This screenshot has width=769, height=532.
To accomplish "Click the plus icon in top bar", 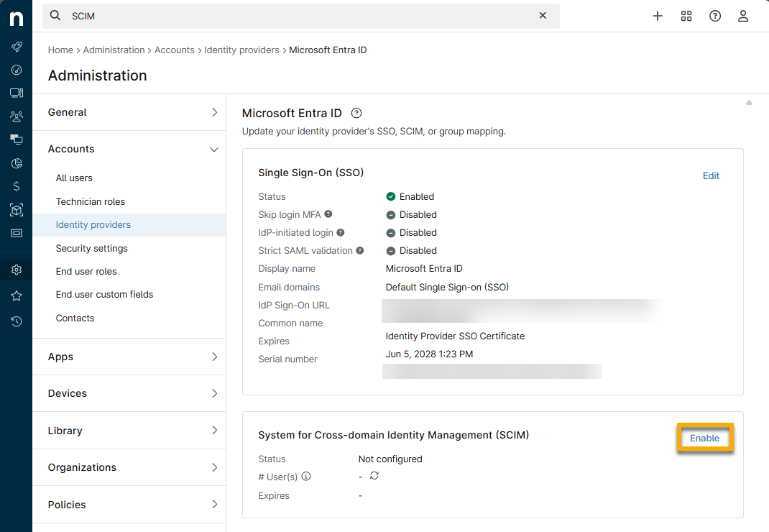I will 658,16.
